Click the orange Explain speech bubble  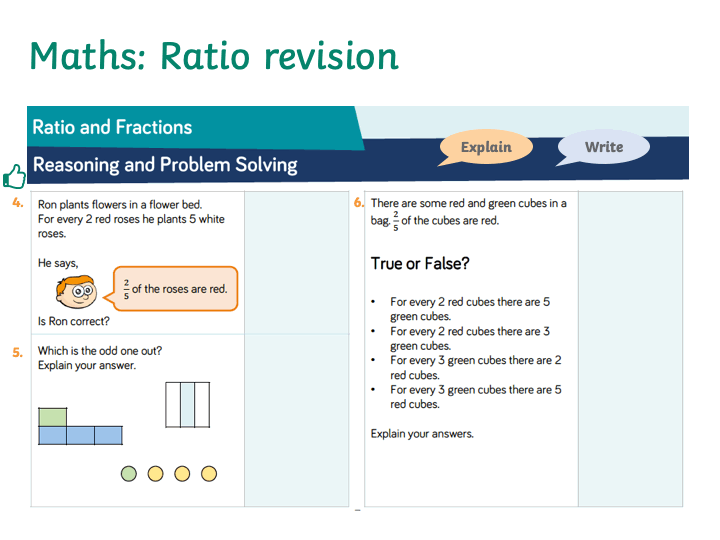click(485, 147)
